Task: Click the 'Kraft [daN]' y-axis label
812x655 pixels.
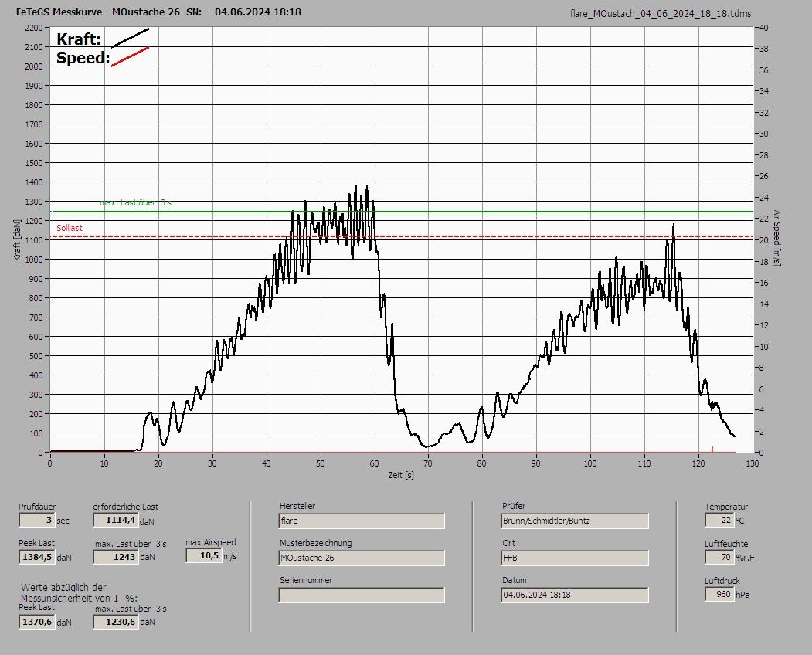Action: (18, 239)
